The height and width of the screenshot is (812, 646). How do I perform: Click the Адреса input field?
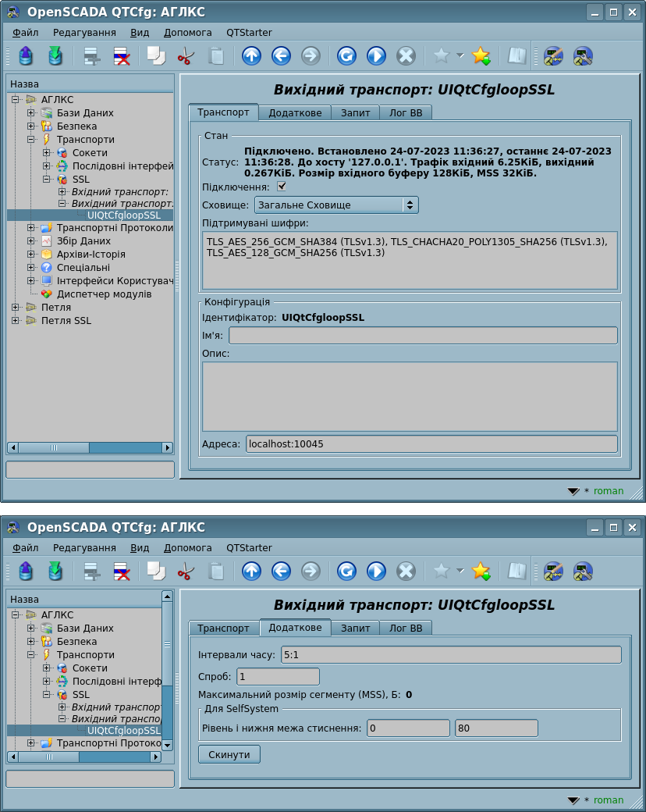[431, 444]
